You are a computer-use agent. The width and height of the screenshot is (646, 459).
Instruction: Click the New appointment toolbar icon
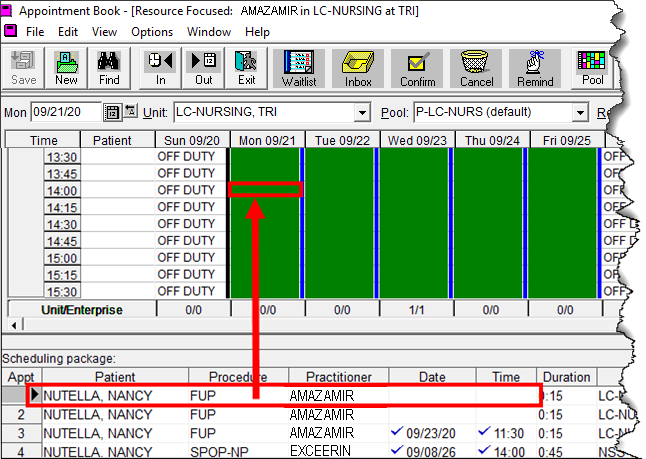pyautogui.click(x=66, y=68)
